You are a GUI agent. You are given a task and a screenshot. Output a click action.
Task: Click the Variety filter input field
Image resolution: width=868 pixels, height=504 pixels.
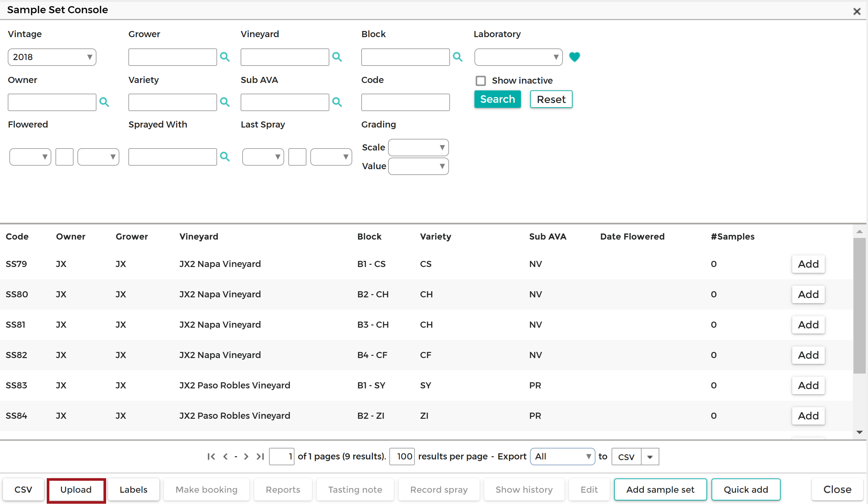click(x=173, y=102)
